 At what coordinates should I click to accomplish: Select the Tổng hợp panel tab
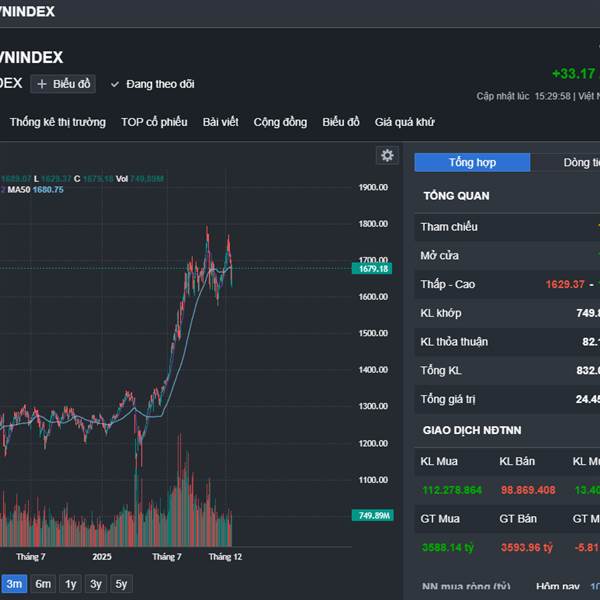click(472, 162)
